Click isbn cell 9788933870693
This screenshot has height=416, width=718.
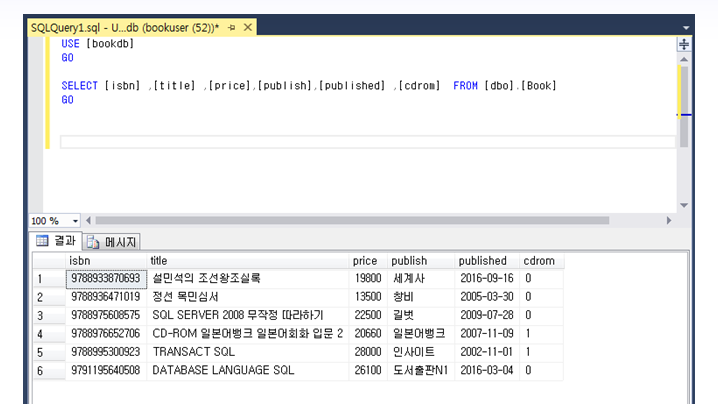[x=106, y=279]
